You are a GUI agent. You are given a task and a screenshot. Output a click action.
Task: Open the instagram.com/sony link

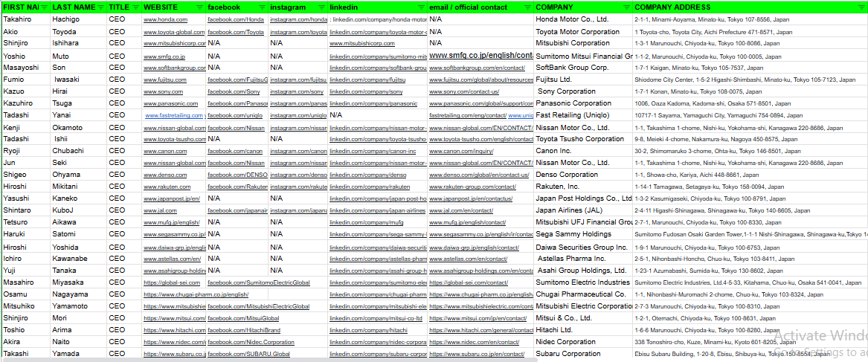tap(297, 92)
